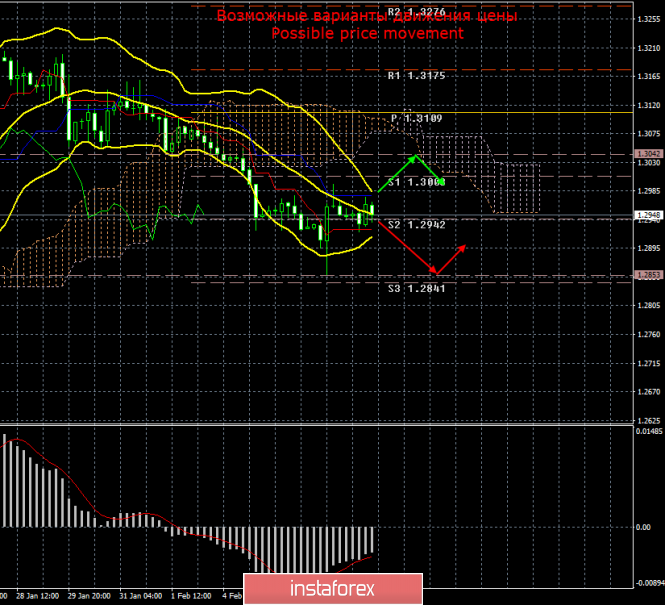This screenshot has width=665, height=605.
Task: Click the 31 Jan 04:00 time label
Action: tap(140, 596)
